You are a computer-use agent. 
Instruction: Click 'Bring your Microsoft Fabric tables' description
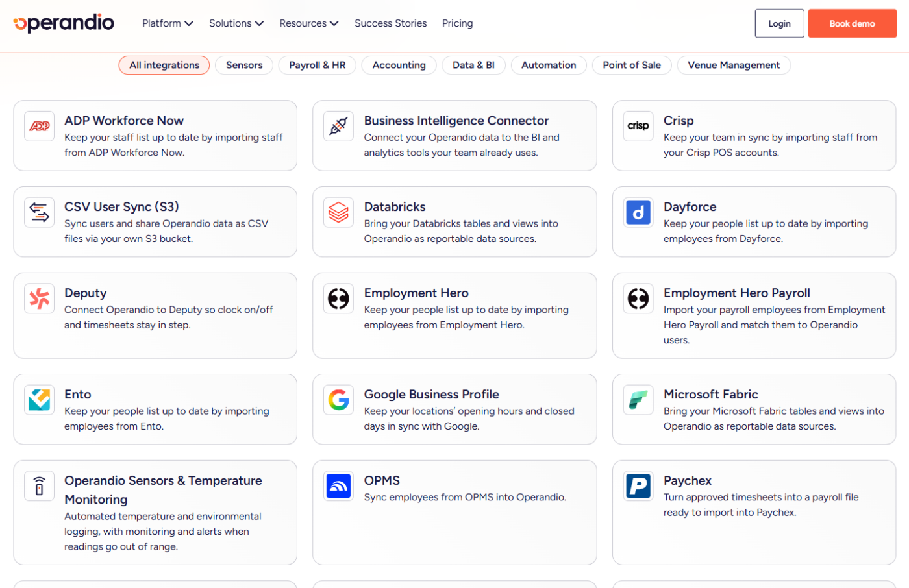[x=774, y=419]
